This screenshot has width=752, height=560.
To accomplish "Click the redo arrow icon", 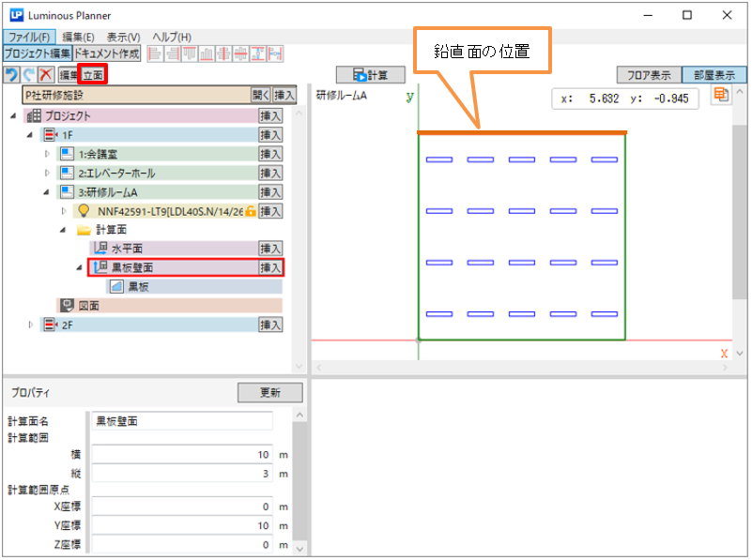I will tap(27, 74).
